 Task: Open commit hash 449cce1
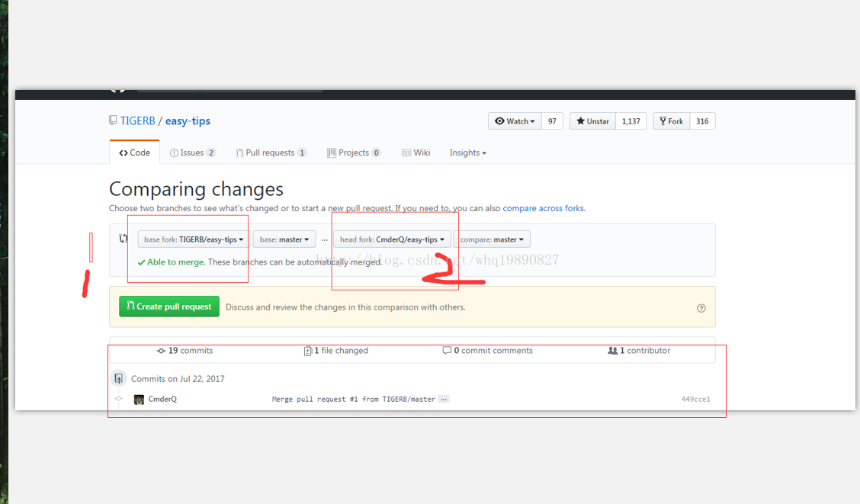[695, 400]
